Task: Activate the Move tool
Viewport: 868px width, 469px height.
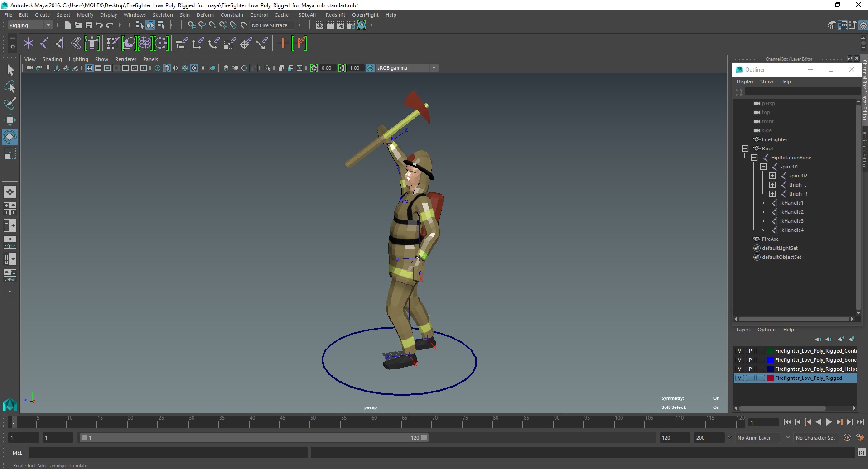Action: (x=10, y=120)
